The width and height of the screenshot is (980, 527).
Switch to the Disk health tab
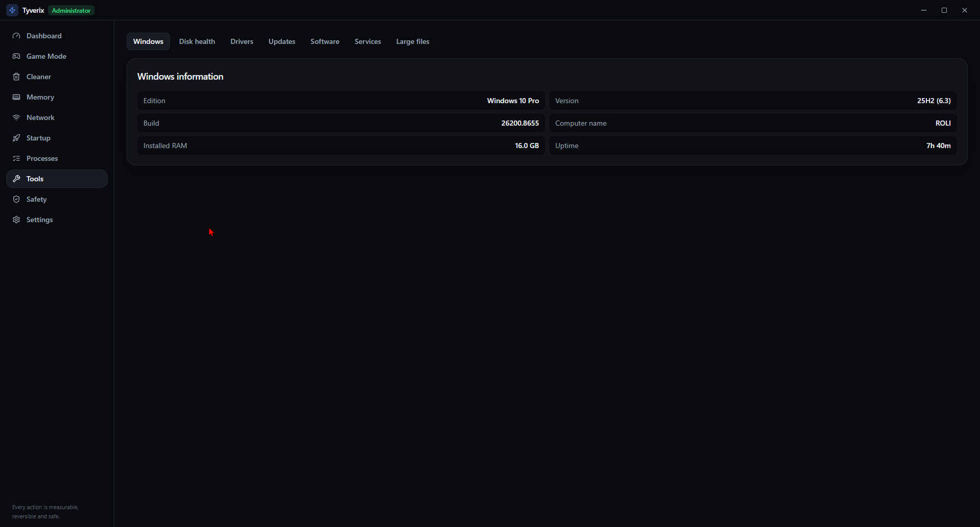[x=197, y=41]
